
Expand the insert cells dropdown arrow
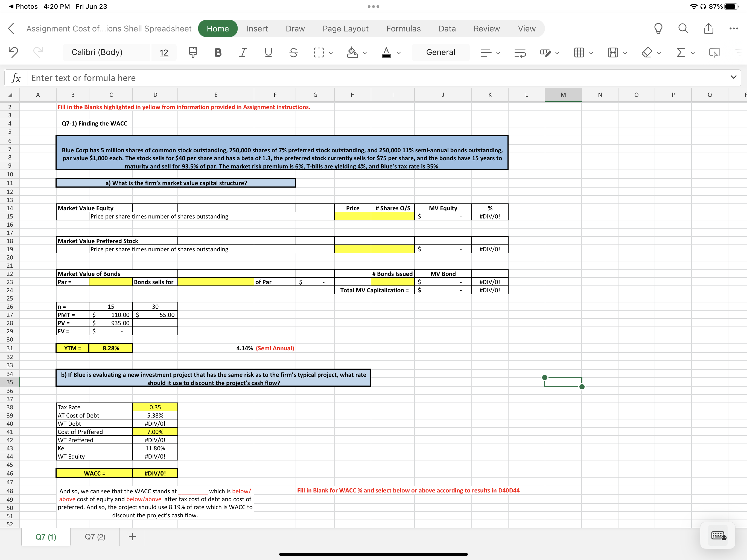591,53
